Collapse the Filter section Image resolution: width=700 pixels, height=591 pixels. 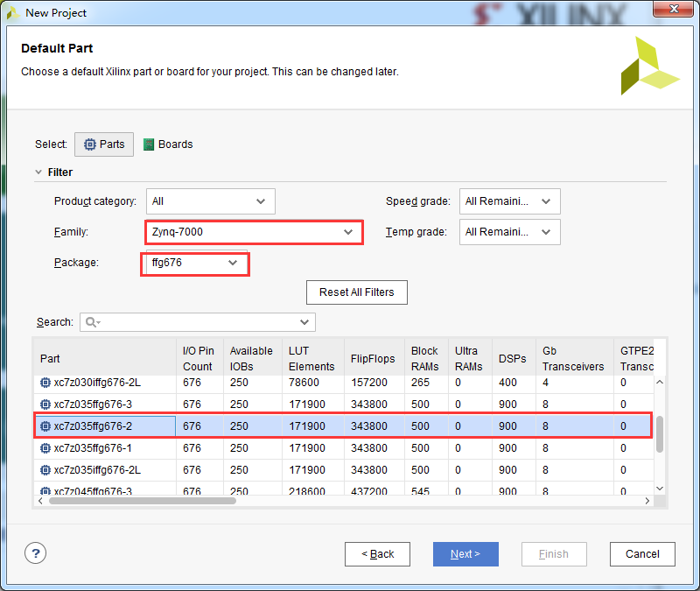(38, 172)
